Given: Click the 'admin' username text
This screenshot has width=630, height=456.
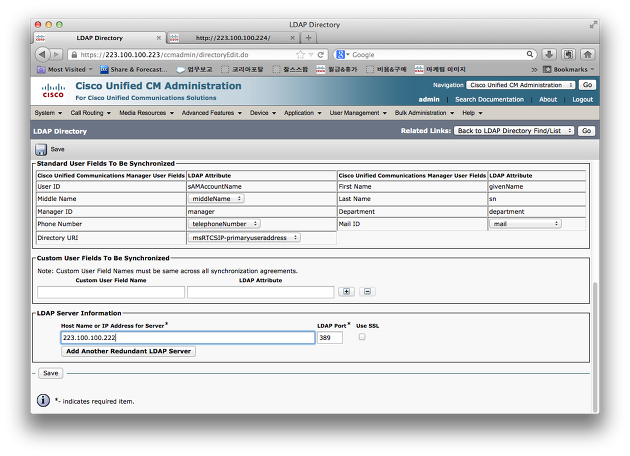Looking at the screenshot, I should (x=429, y=100).
